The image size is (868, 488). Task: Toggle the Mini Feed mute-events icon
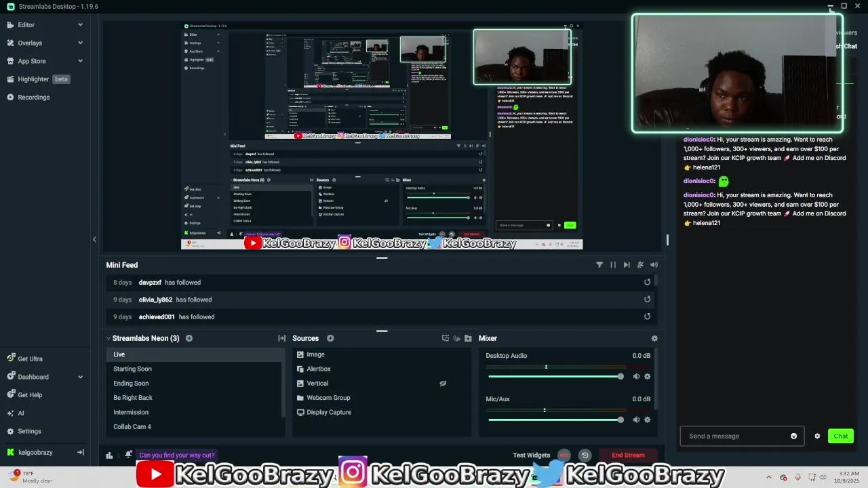[640, 265]
